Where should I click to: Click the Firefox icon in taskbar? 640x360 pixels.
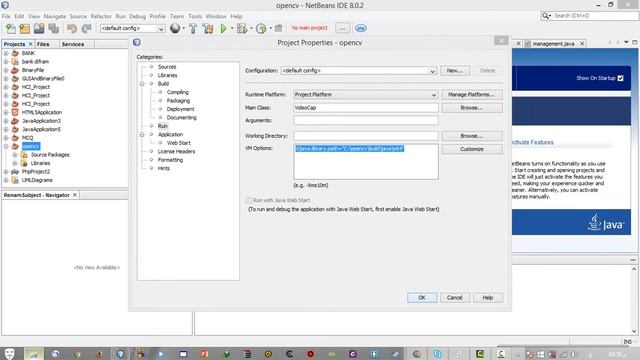pyautogui.click(x=99, y=354)
